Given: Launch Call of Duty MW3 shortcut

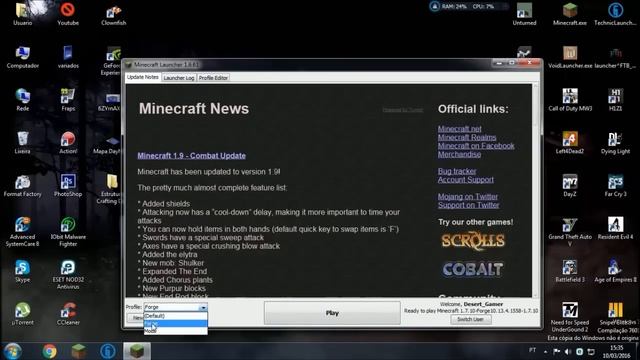Looking at the screenshot, I should (570, 100).
